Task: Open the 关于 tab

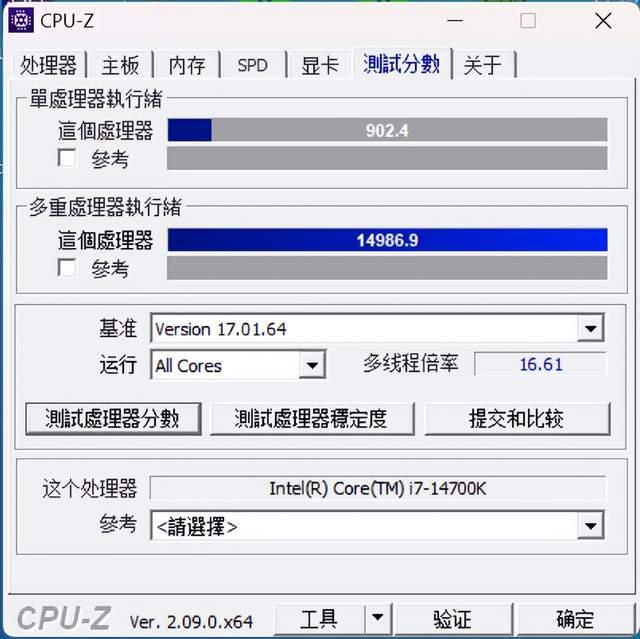Action: tap(483, 65)
